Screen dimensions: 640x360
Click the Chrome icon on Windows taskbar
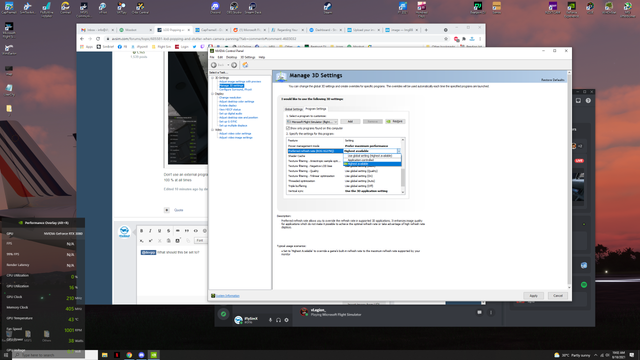click(x=129, y=355)
